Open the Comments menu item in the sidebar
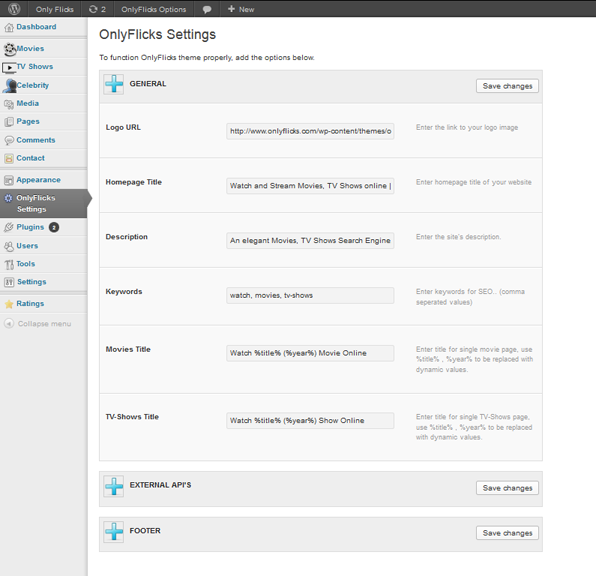The height and width of the screenshot is (576, 596). tap(36, 140)
